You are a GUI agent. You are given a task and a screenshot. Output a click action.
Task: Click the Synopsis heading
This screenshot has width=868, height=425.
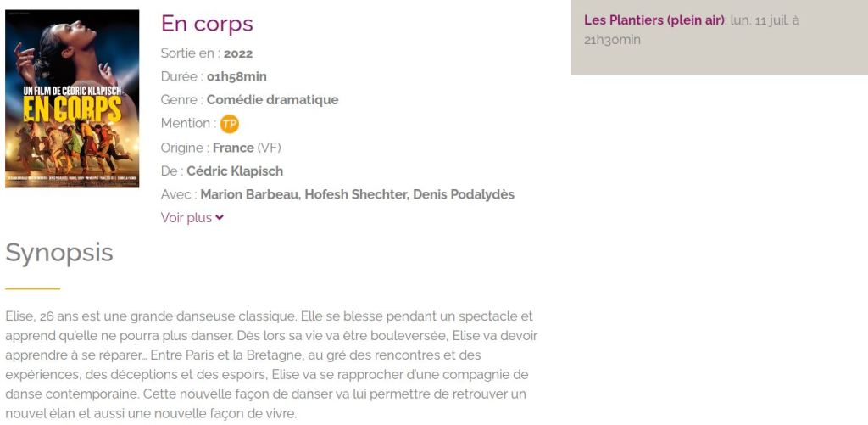tap(59, 253)
